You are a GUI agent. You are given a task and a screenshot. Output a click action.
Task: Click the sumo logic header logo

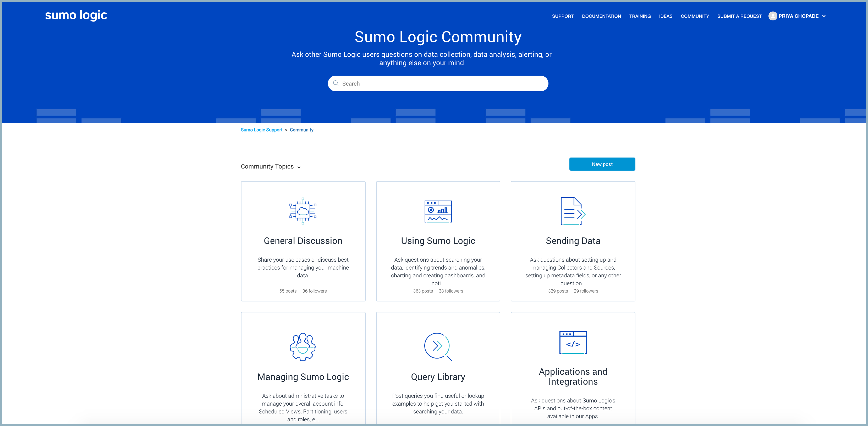[x=75, y=15]
